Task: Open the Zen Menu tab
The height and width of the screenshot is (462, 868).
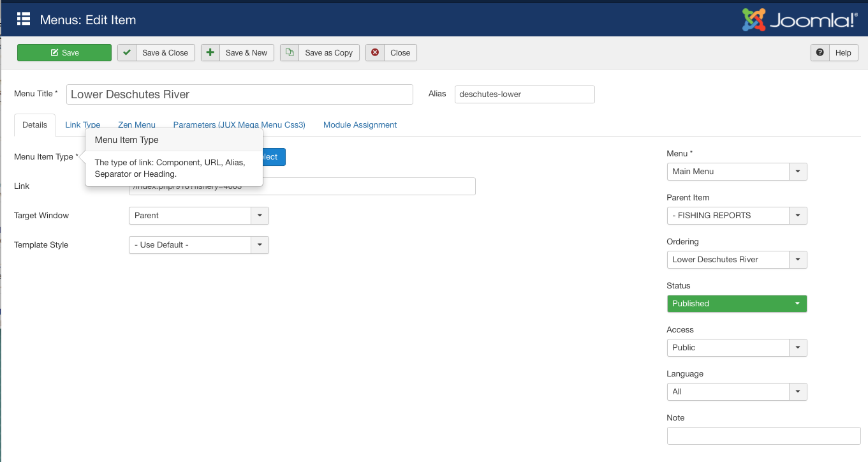Action: click(136, 125)
